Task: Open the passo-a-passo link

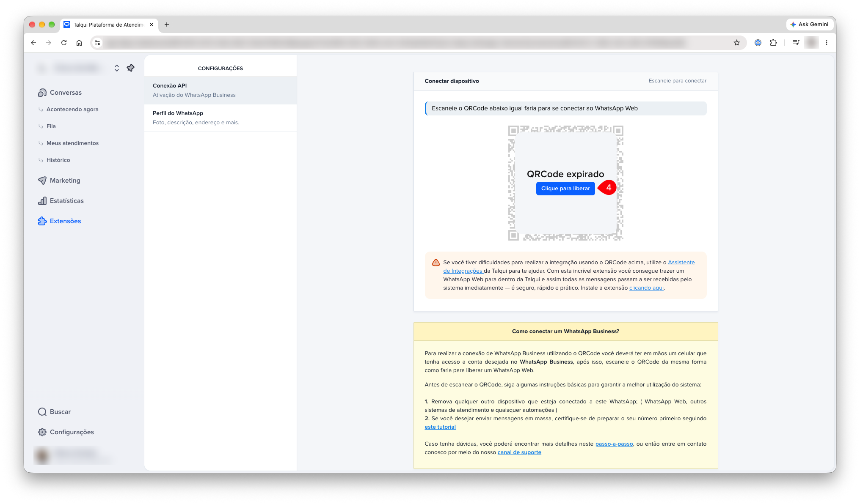Action: (x=614, y=444)
